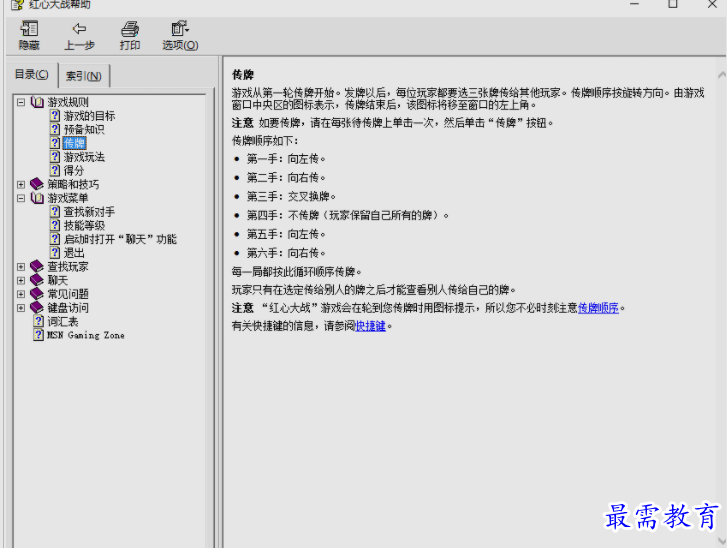Click the question page icon beside 游戏玩法

tap(55, 157)
